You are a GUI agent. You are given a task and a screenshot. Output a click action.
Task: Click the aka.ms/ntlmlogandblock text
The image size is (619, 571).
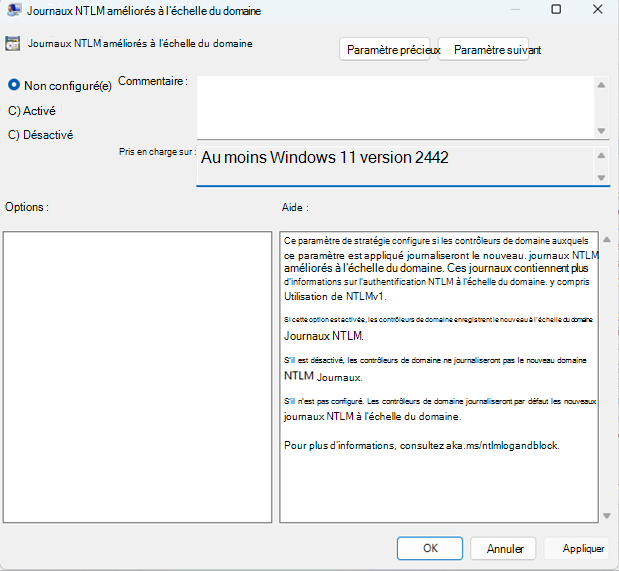coord(502,445)
